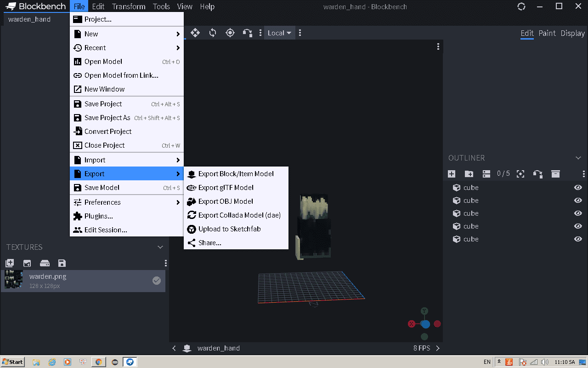Open the Outliner toolbar three-dot menu
Viewport: 588px width, 368px height.
click(584, 174)
